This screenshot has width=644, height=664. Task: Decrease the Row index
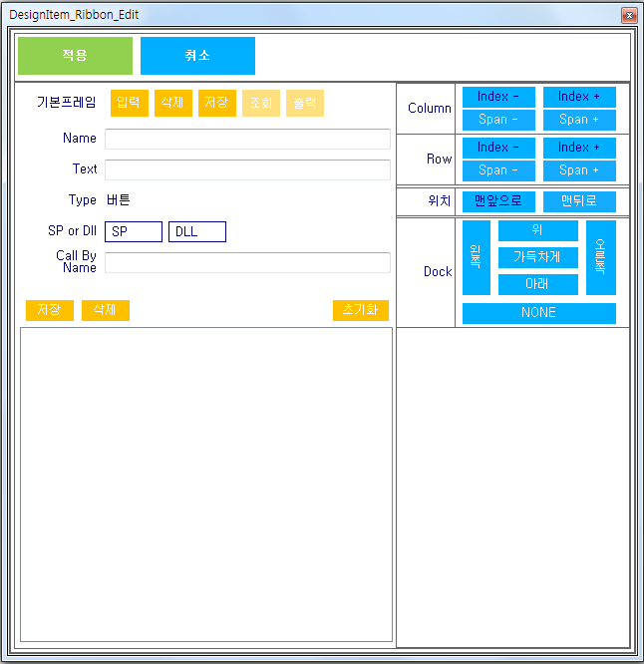(498, 148)
